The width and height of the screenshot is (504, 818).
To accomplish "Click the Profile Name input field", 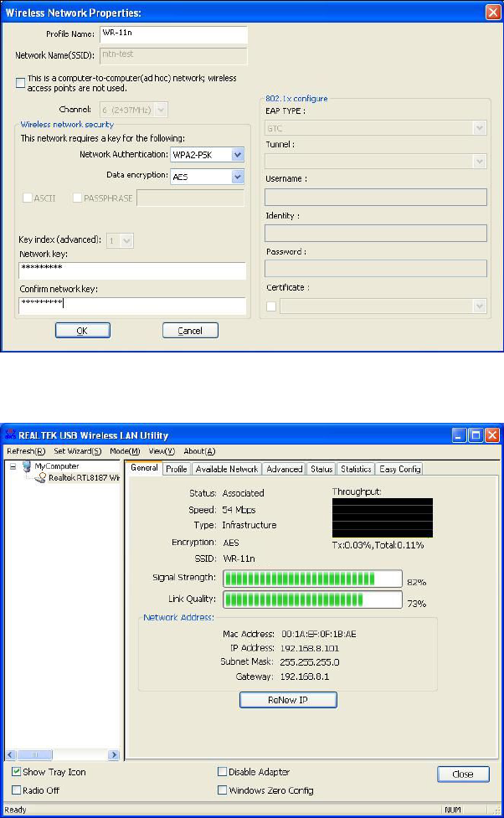I will (173, 34).
